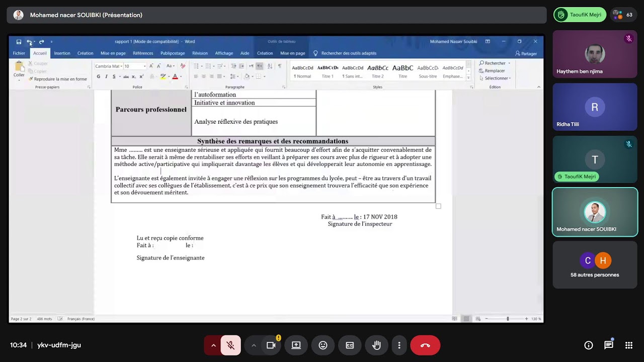Viewport: 644px width, 362px height.
Task: Open the font name dropdown Cambria Math
Action: click(121, 66)
